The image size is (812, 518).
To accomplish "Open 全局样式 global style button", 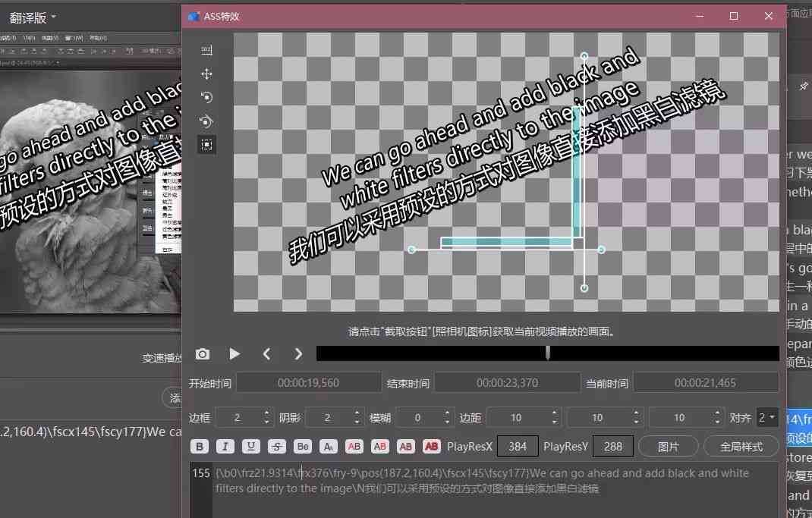I will [741, 447].
